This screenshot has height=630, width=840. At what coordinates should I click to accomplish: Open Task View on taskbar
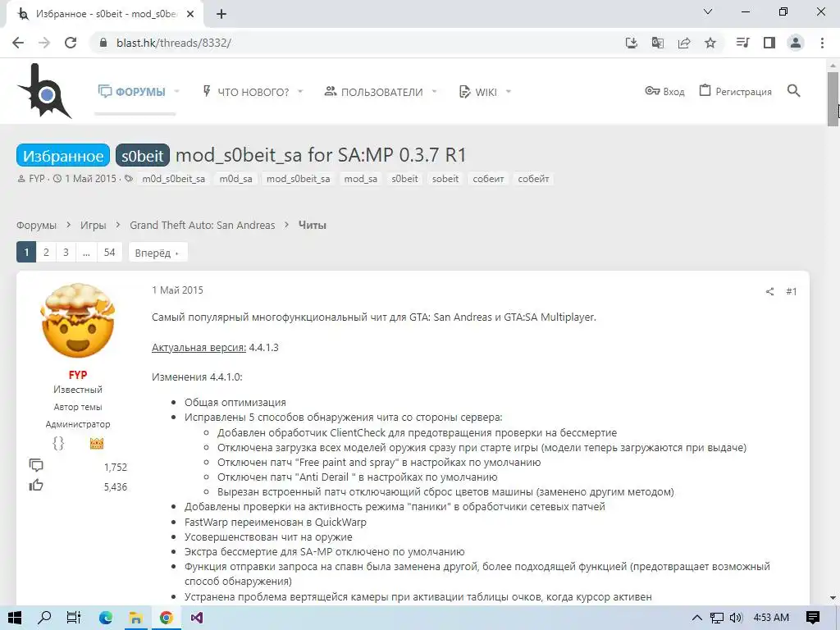[x=74, y=618]
